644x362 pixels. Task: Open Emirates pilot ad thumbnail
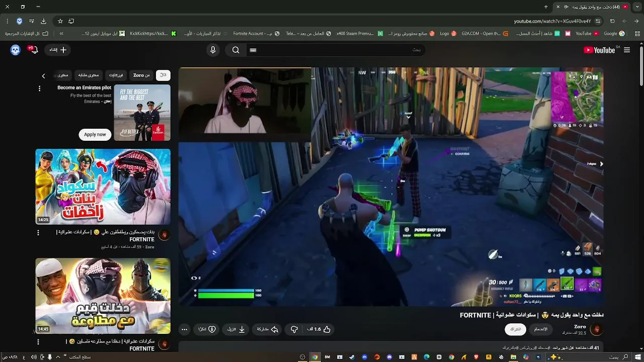(142, 113)
